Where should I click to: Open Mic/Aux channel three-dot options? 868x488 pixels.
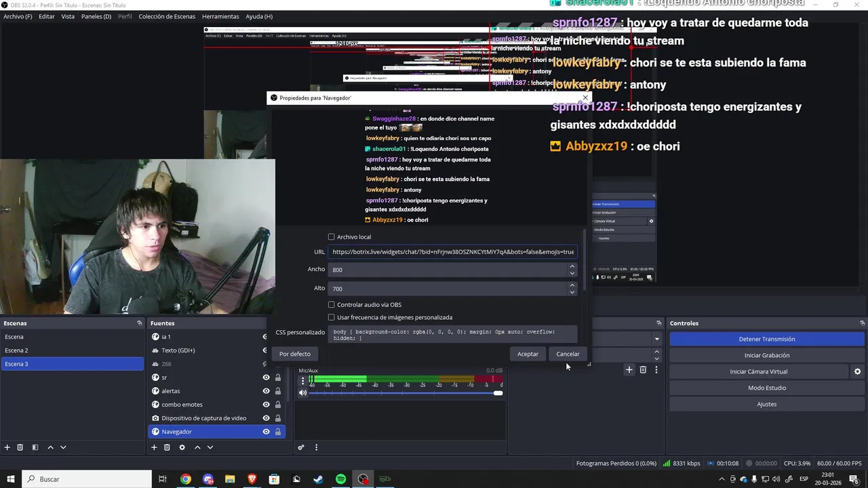pyautogui.click(x=302, y=381)
